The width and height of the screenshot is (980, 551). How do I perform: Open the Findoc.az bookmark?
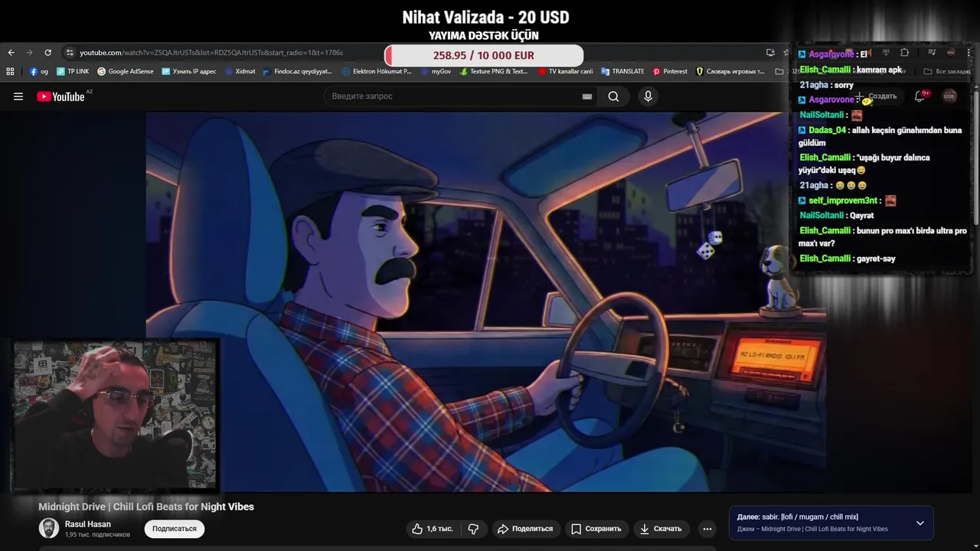(297, 71)
